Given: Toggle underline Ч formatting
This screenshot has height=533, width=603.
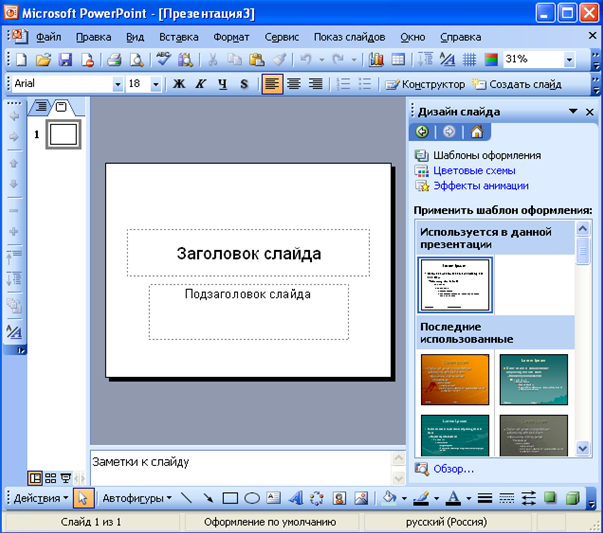Looking at the screenshot, I should (222, 84).
